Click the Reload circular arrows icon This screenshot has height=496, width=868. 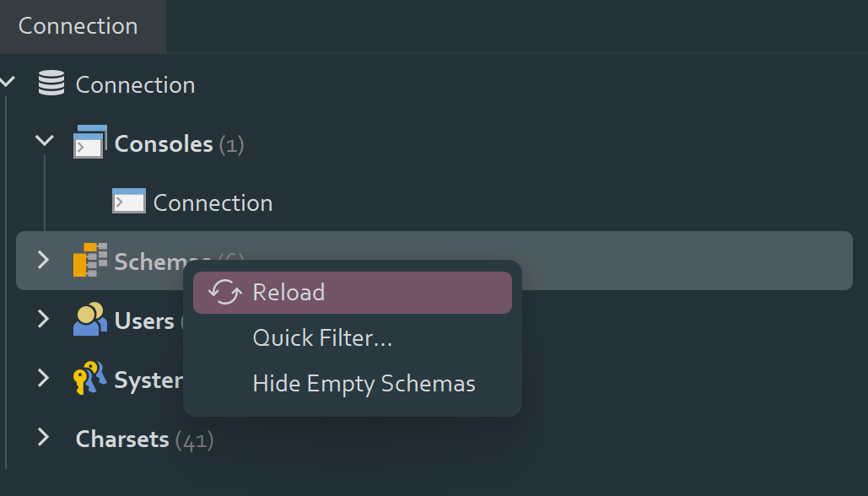(x=224, y=293)
